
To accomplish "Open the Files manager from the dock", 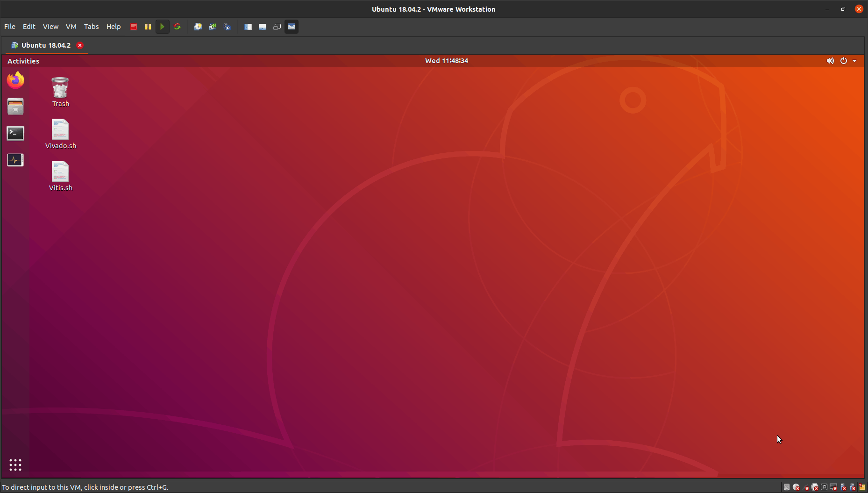I will pyautogui.click(x=15, y=107).
